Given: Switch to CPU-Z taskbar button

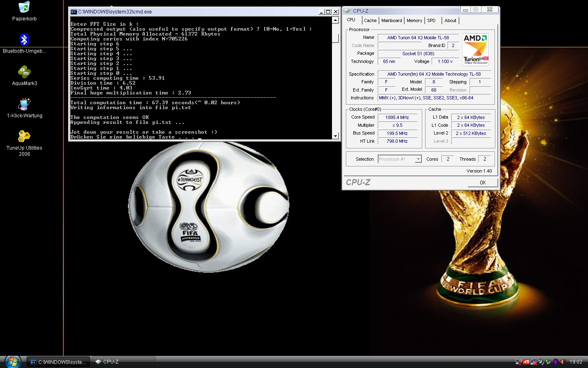Looking at the screenshot, I should pos(124,362).
